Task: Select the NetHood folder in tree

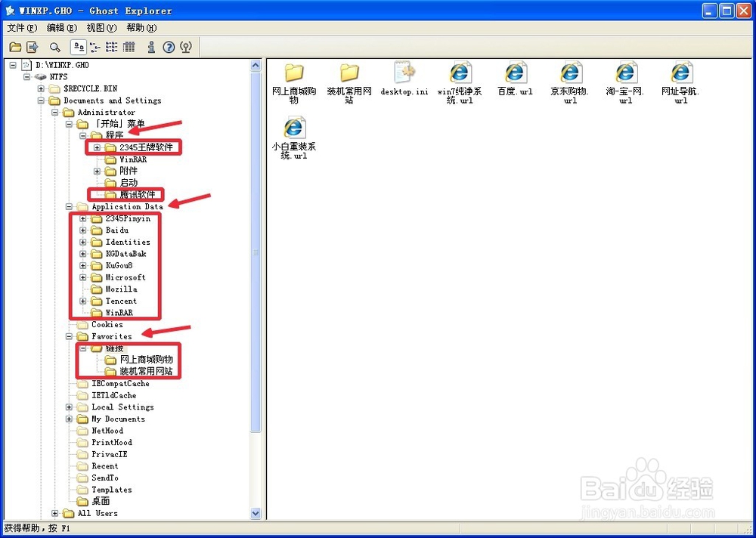Action: coord(107,431)
